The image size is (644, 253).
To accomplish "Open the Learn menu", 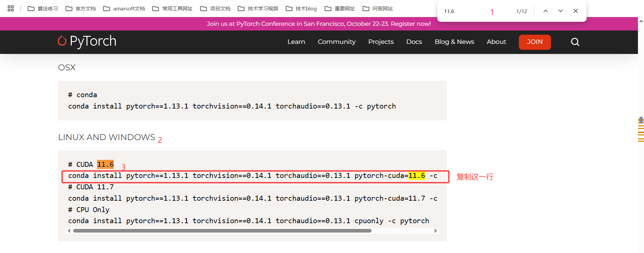I will [x=296, y=42].
